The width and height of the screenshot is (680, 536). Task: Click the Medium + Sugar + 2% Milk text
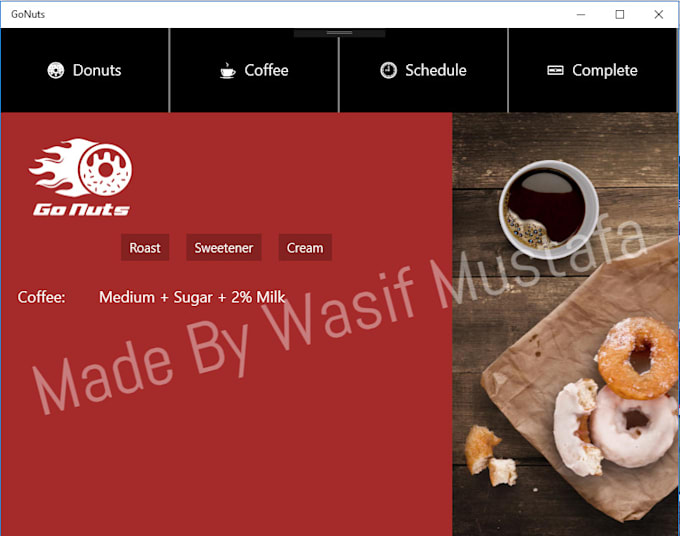click(192, 297)
